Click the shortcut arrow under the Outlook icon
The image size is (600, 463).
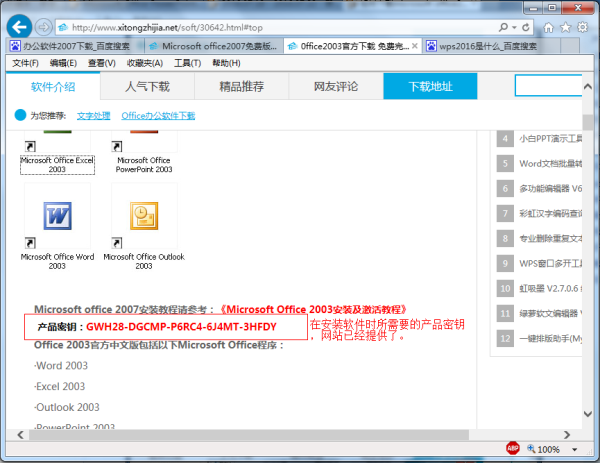(x=117, y=243)
